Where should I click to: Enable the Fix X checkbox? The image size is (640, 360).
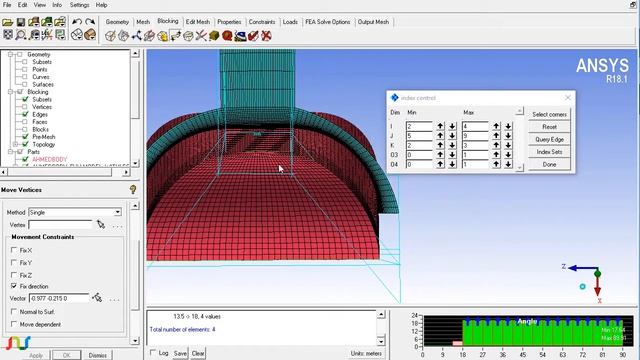coord(13,250)
